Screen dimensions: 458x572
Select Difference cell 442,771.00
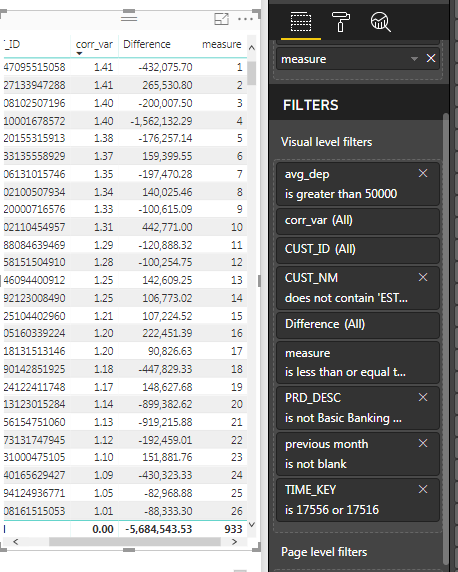coord(167,227)
